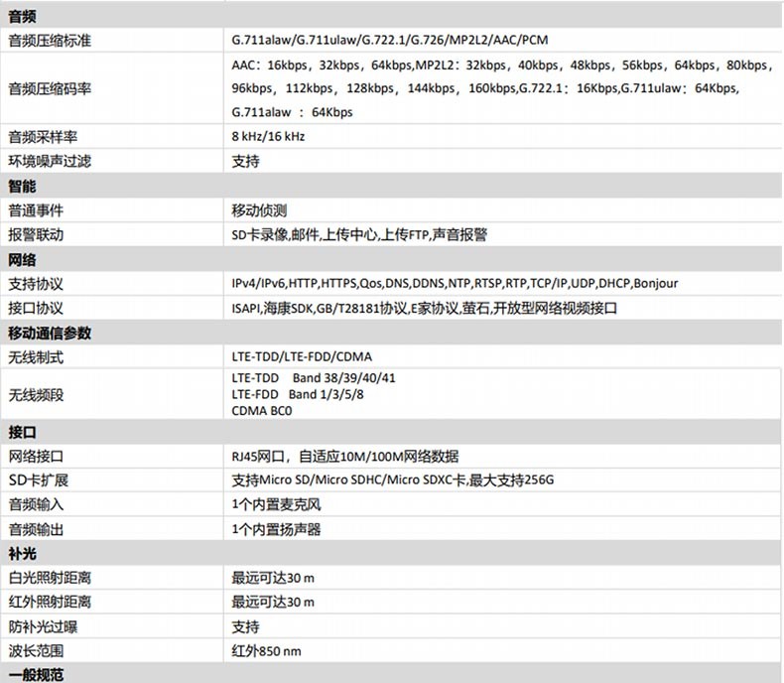Select the 音频采样率 label

[x=43, y=137]
